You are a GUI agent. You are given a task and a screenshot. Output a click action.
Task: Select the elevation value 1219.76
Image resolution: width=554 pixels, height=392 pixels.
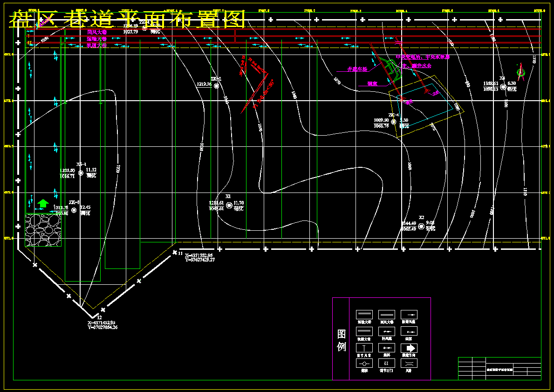pyautogui.click(x=204, y=84)
